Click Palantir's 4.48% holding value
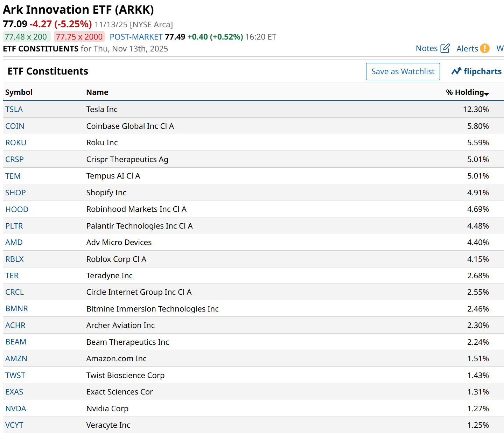The height and width of the screenshot is (433, 504). (x=478, y=226)
